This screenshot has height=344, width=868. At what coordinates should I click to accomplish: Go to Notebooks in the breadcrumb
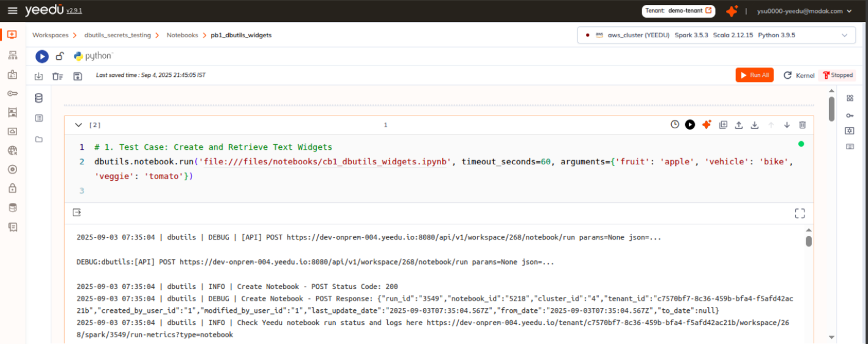(x=182, y=35)
